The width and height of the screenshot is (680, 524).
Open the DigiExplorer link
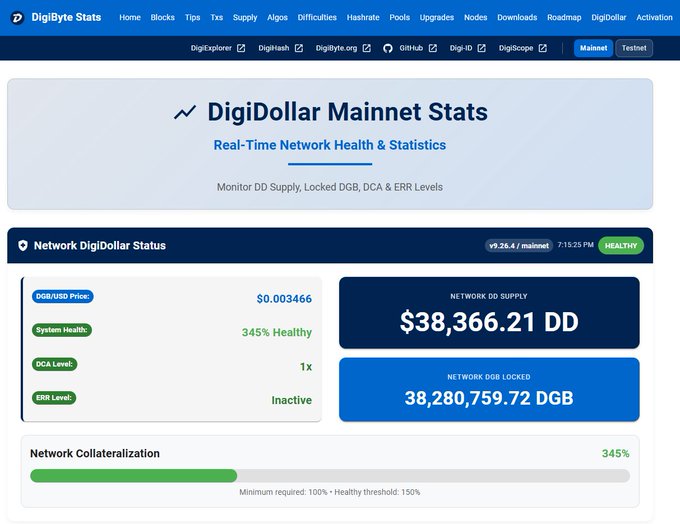point(211,48)
